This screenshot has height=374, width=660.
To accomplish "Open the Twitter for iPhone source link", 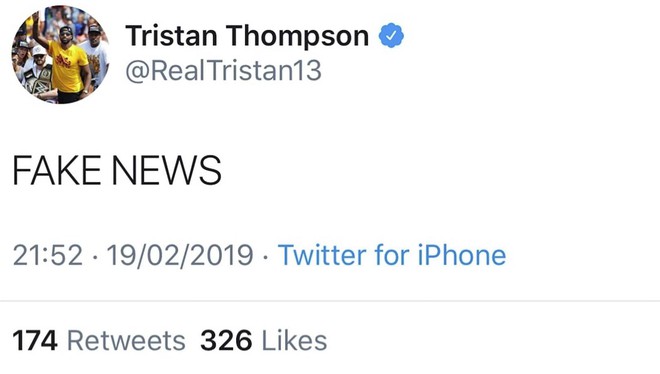I will click(392, 255).
